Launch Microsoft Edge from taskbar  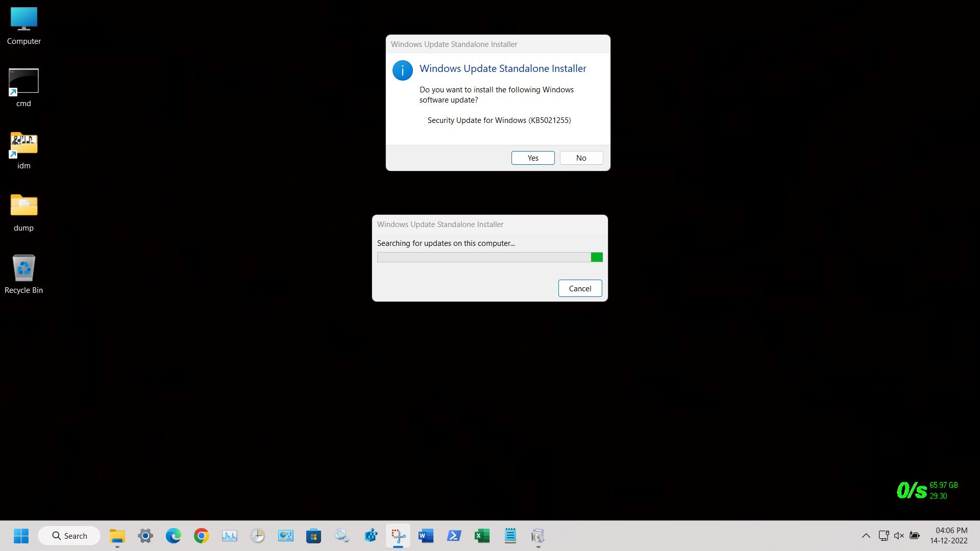(x=174, y=536)
